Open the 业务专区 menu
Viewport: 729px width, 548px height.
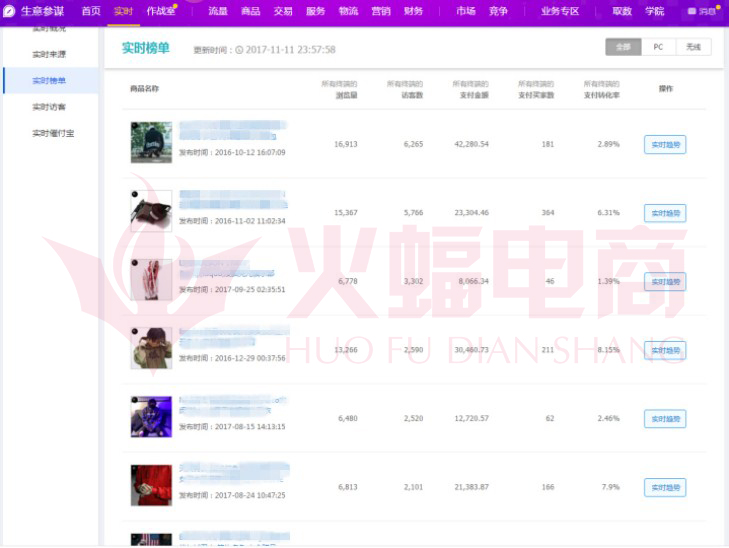point(560,11)
